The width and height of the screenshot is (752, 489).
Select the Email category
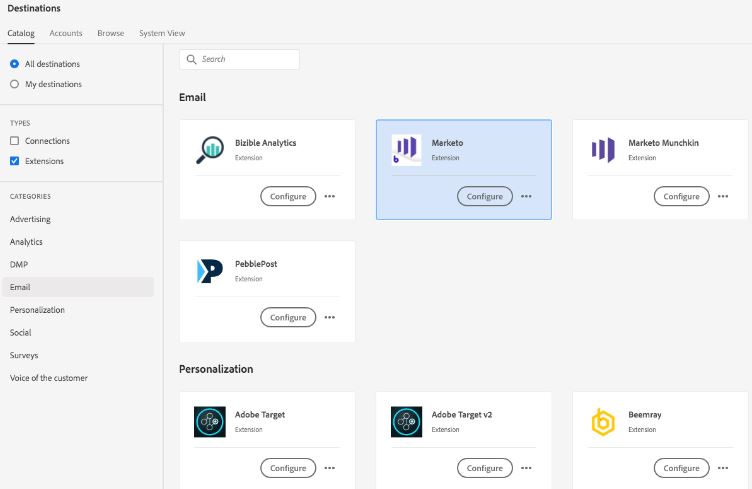[78, 287]
